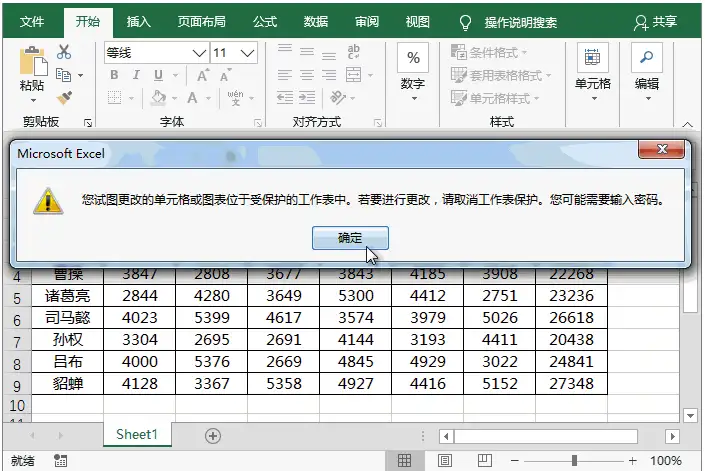Open the 单元格样式 dropdown
Viewport: 705px width, 471px height.
click(x=495, y=98)
